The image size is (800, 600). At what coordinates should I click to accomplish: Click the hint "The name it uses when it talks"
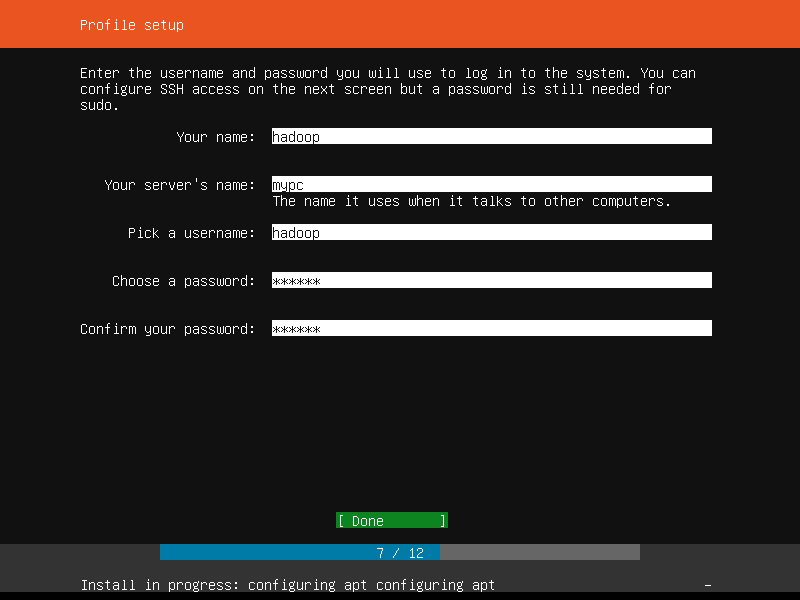(x=471, y=201)
